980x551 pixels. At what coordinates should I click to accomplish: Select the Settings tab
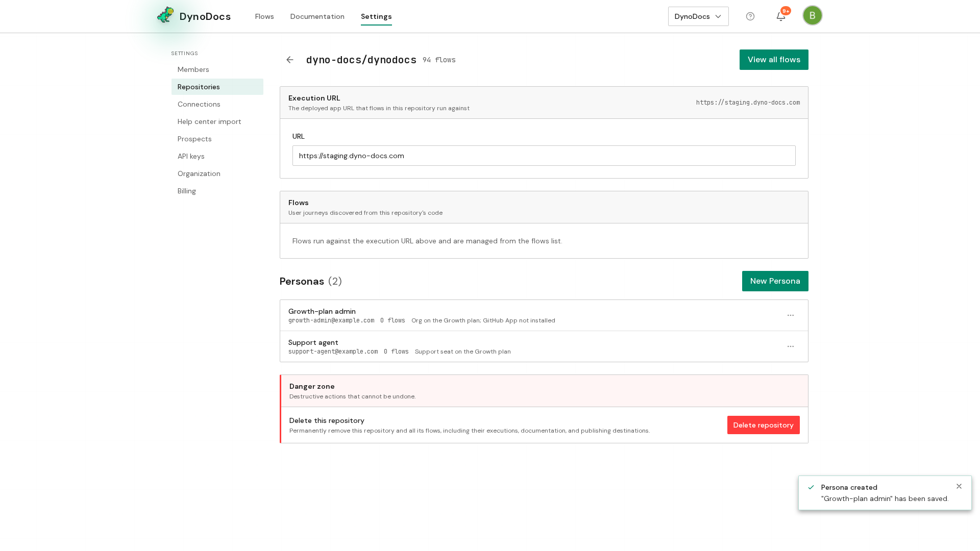click(376, 16)
